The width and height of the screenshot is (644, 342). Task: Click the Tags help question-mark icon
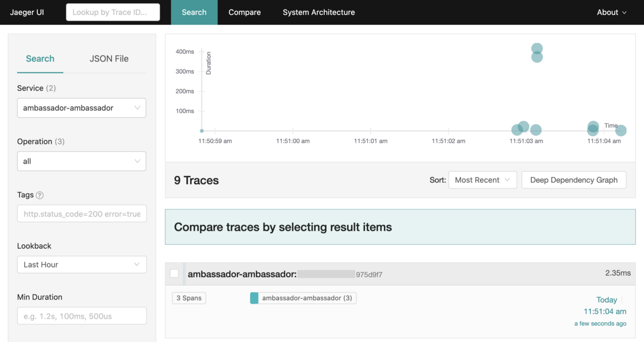click(40, 195)
